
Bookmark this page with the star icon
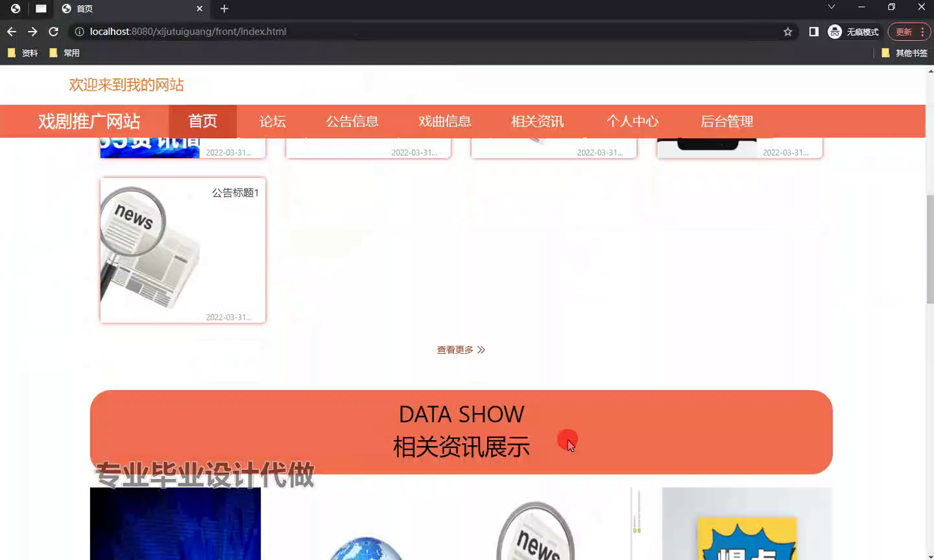[787, 32]
